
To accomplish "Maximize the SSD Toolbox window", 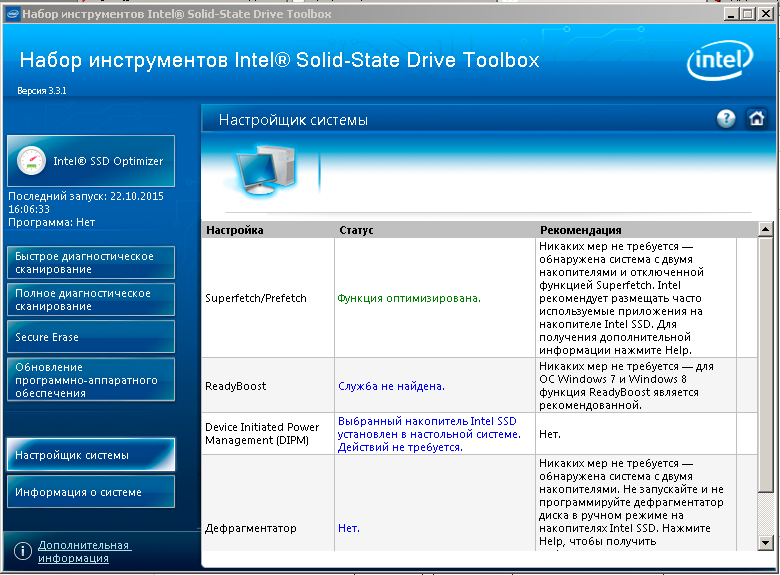I will pyautogui.click(x=747, y=14).
